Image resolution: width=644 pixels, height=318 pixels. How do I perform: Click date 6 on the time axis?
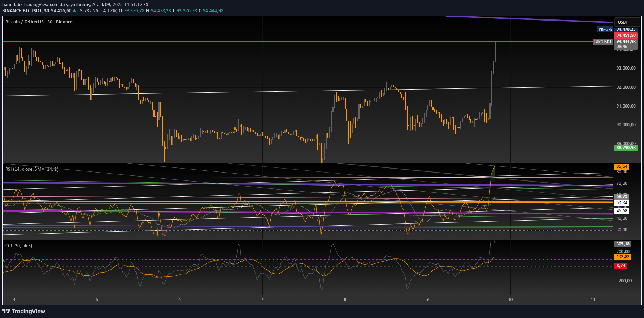click(x=179, y=300)
